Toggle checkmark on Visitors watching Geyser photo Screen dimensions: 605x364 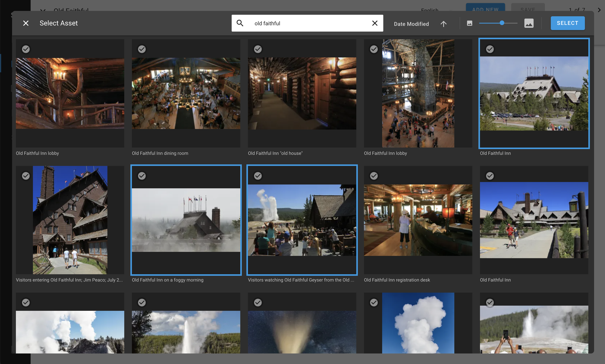[258, 176]
